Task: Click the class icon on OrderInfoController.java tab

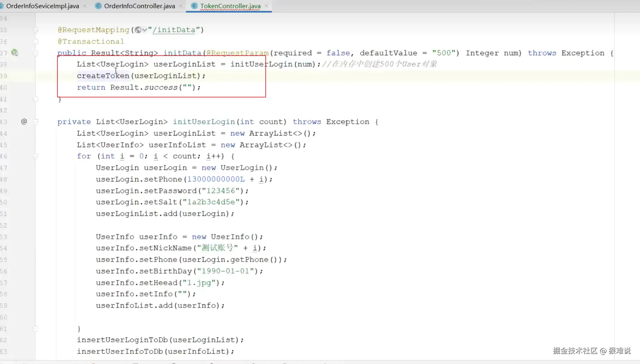Action: coord(98,6)
